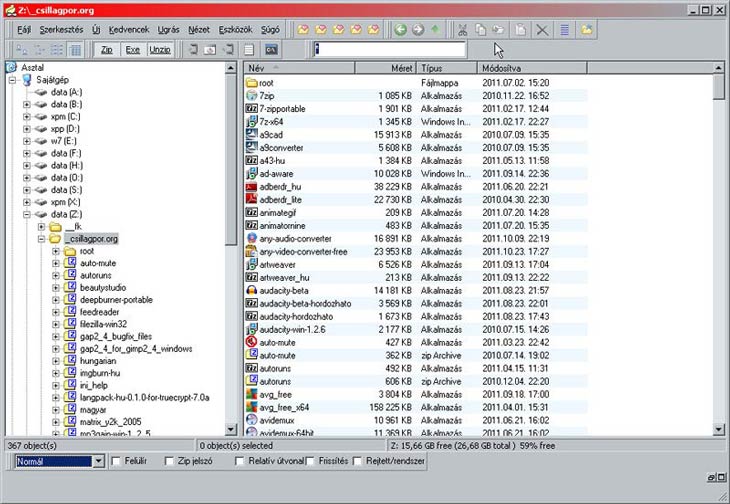Select filezilla-win32 in the tree
The width and height of the screenshot is (730, 504).
[x=103, y=324]
